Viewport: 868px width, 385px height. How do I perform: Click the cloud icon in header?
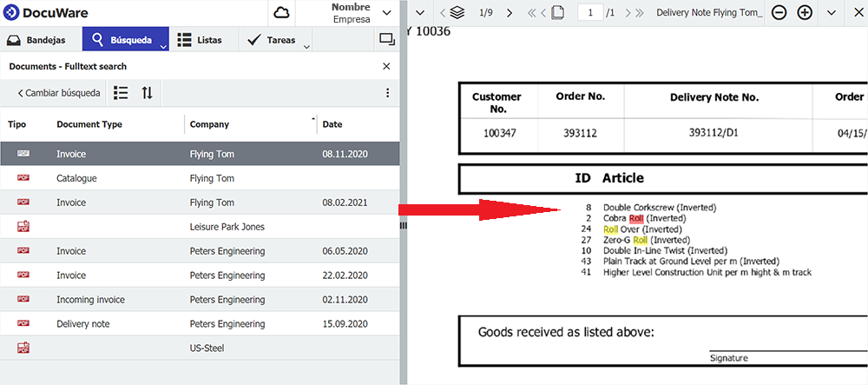281,13
